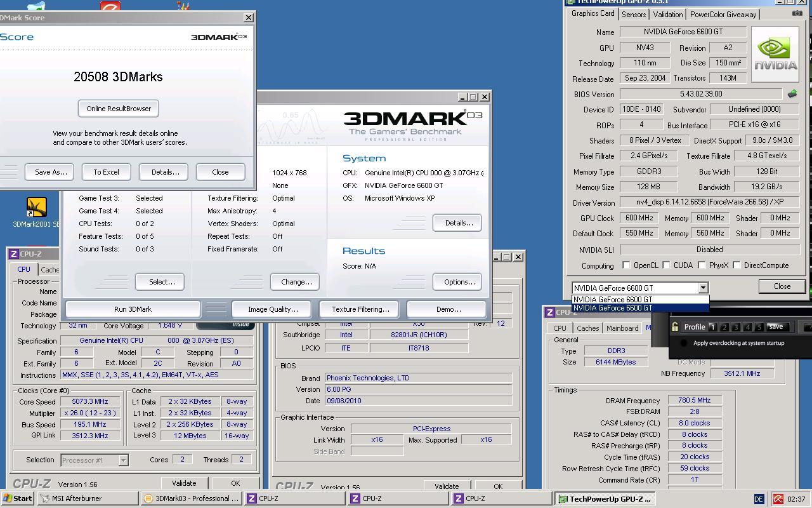Choose the highlighted second GeForce 6600 GT entry

pyautogui.click(x=640, y=308)
